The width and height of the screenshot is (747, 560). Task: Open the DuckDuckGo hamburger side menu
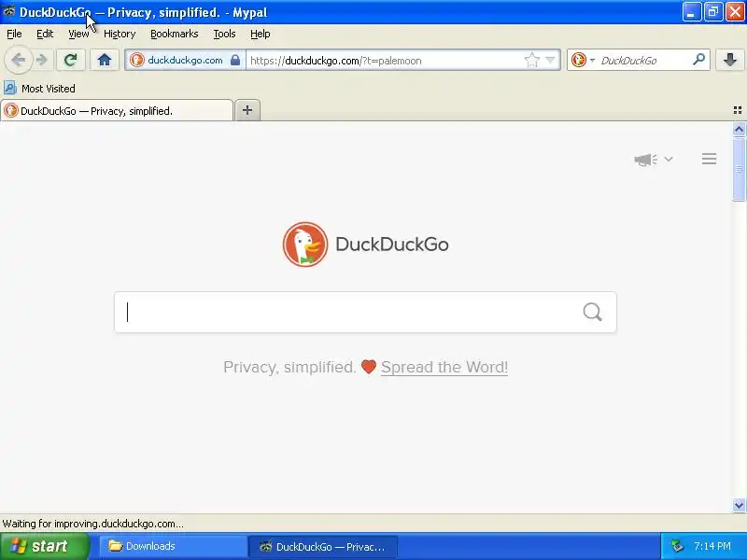pyautogui.click(x=709, y=159)
